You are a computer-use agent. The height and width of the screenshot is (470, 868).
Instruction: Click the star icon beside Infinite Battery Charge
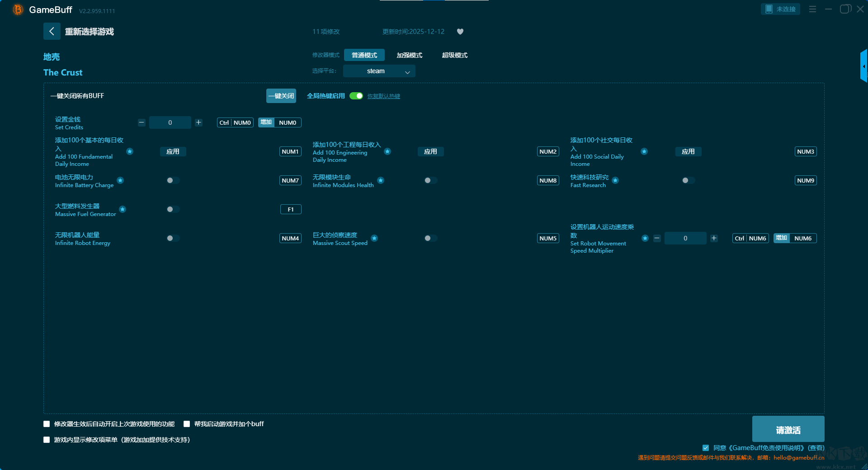tap(120, 180)
